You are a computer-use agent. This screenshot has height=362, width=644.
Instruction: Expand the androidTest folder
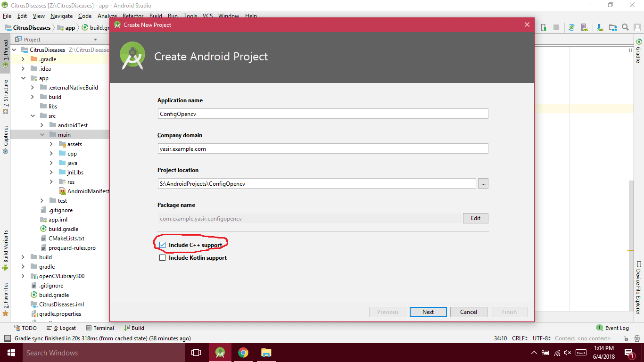tap(42, 125)
